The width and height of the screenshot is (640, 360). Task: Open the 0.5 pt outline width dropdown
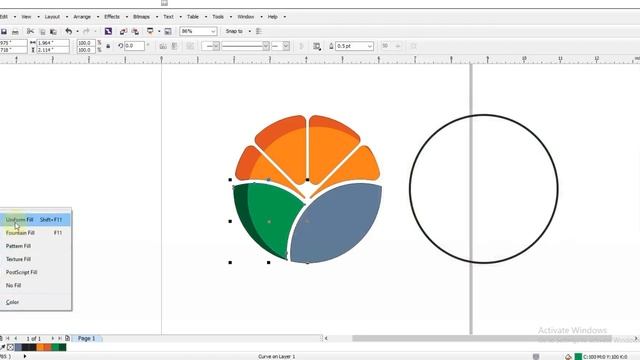[x=369, y=46]
